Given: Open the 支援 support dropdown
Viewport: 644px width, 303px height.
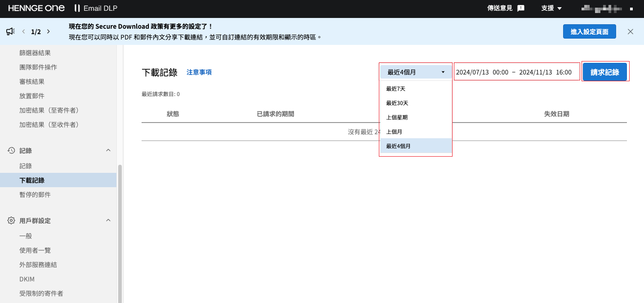Looking at the screenshot, I should click(x=551, y=8).
